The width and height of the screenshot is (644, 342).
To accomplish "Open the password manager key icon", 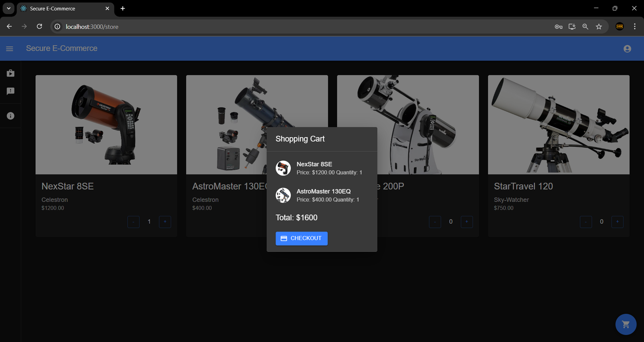I will tap(558, 27).
